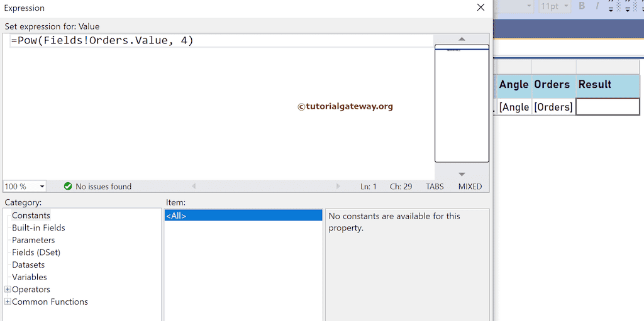Select the Built-in Fields category
644x321 pixels.
point(38,227)
